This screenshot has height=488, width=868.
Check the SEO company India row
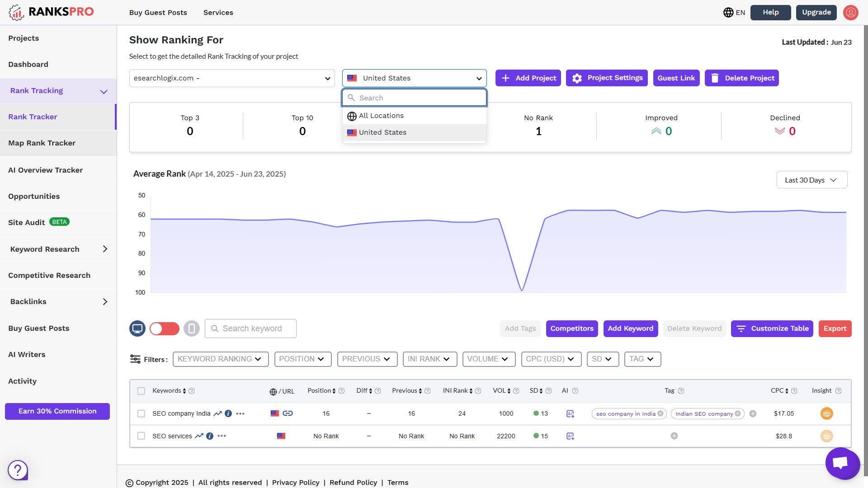[142, 413]
